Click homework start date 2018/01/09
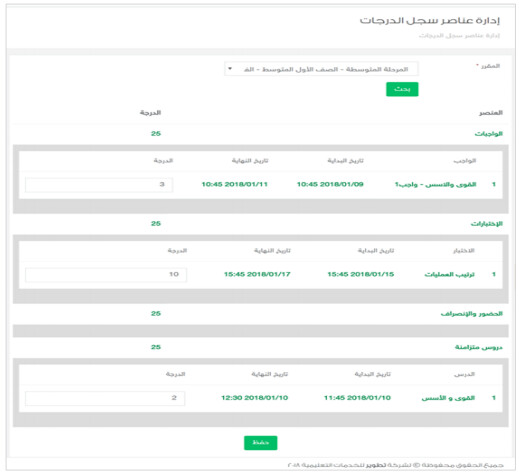The image size is (519, 476). pyautogui.click(x=330, y=184)
